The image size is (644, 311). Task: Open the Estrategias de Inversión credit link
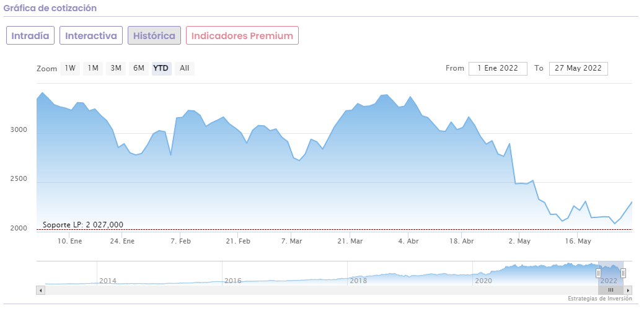pyautogui.click(x=599, y=299)
